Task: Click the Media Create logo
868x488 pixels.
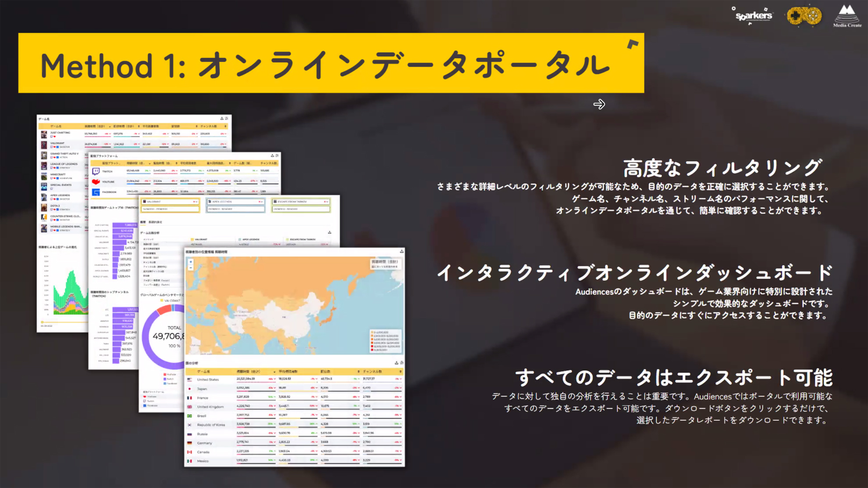Action: click(x=847, y=17)
